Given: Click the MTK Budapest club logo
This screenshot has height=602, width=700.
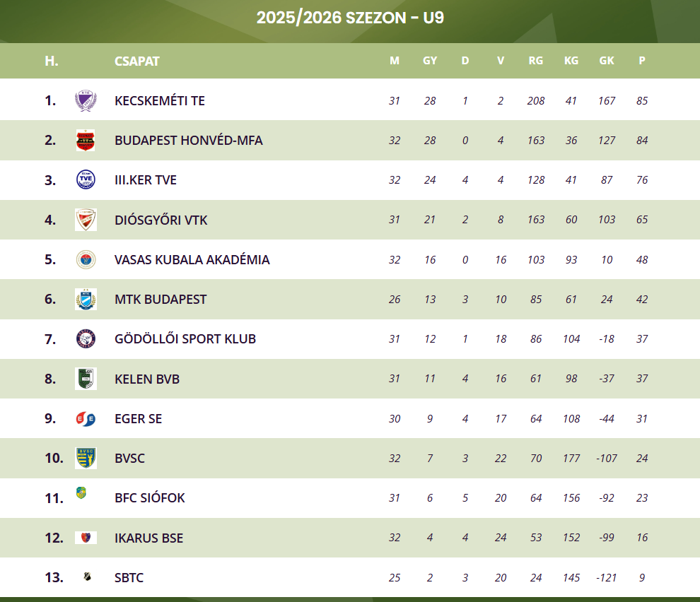Looking at the screenshot, I should pos(86,299).
